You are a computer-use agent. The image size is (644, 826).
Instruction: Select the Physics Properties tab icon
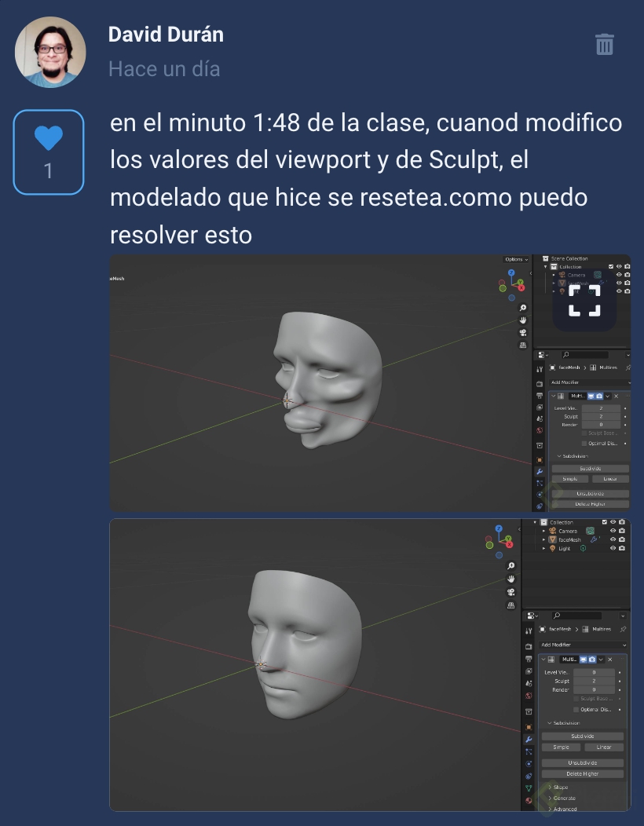pos(529,765)
